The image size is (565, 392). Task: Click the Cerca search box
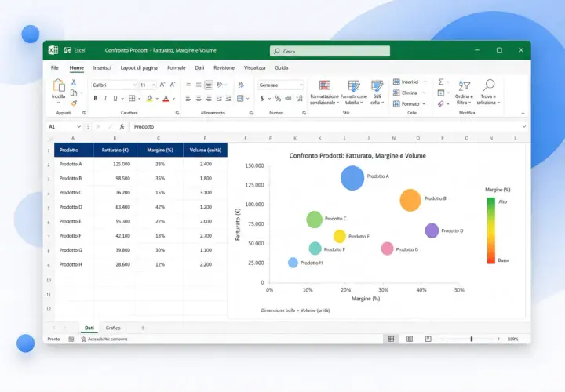point(330,51)
